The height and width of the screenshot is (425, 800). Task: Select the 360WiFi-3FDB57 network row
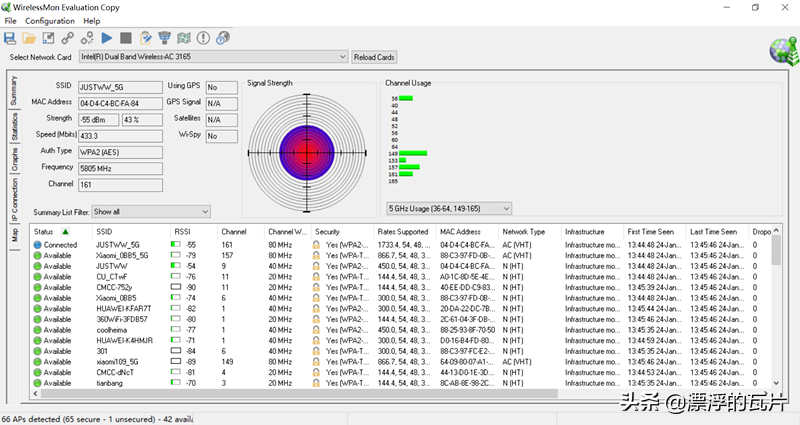click(x=401, y=319)
